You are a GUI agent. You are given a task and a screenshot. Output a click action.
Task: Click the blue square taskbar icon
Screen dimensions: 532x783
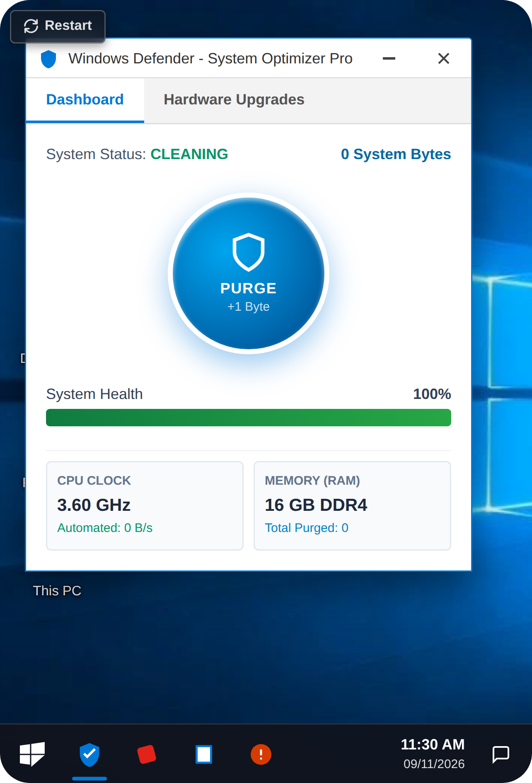pyautogui.click(x=204, y=754)
